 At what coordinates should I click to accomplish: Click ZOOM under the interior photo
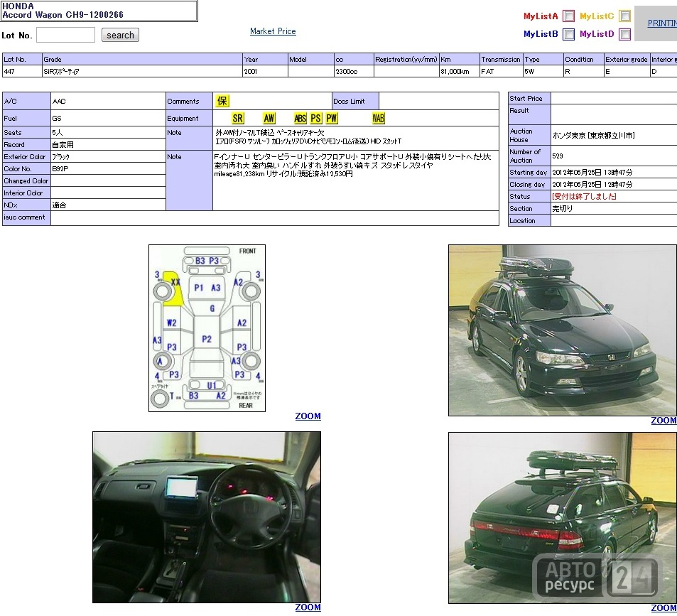(308, 607)
